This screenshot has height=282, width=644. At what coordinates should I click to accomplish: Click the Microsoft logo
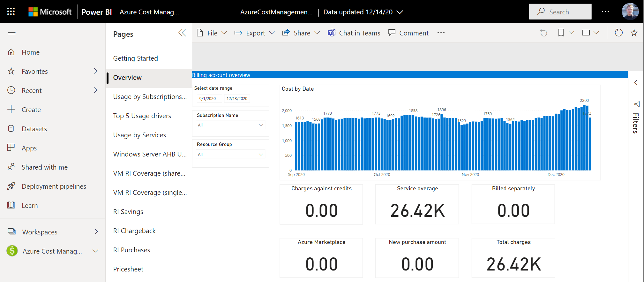click(50, 12)
